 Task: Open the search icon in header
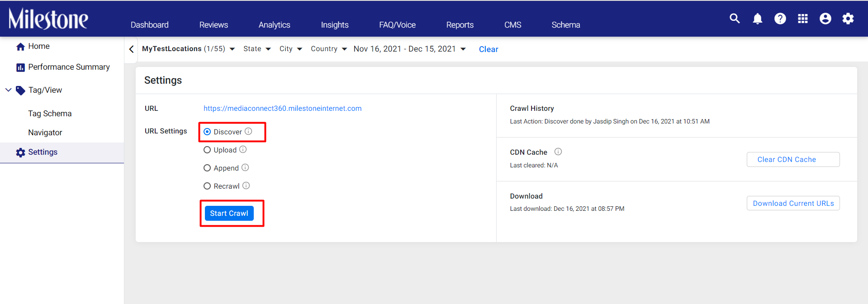[x=735, y=19]
